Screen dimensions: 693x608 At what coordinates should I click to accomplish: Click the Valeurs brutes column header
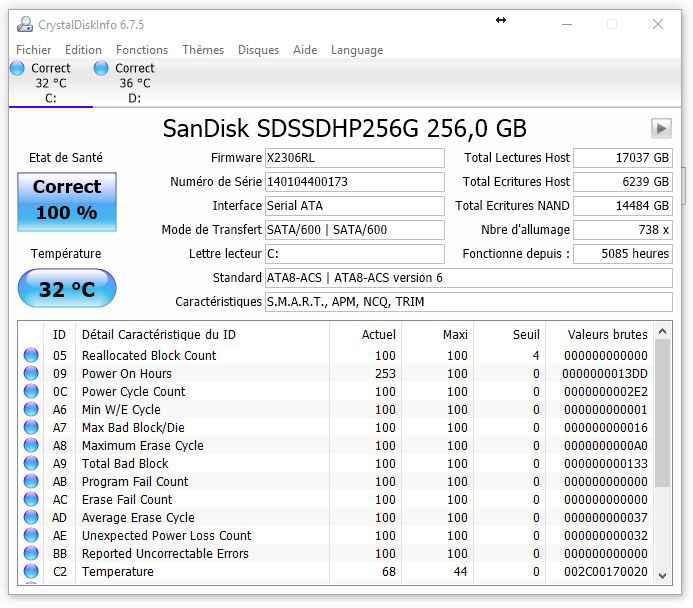click(600, 334)
